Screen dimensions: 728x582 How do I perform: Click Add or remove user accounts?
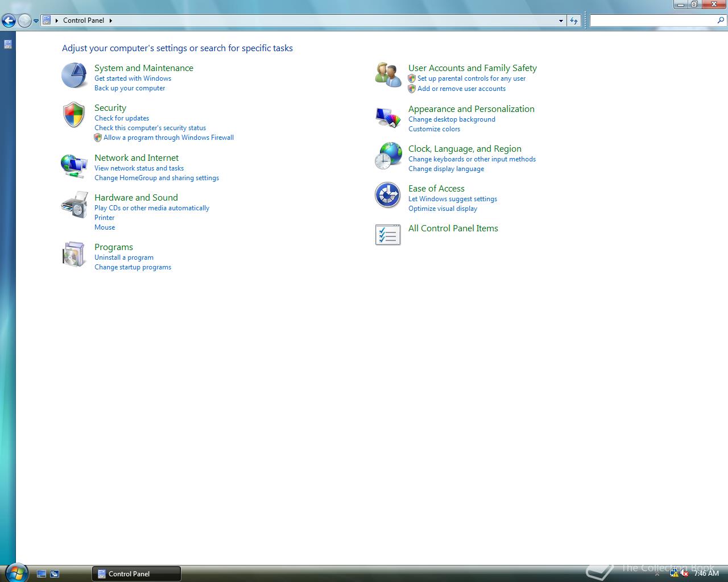point(461,89)
